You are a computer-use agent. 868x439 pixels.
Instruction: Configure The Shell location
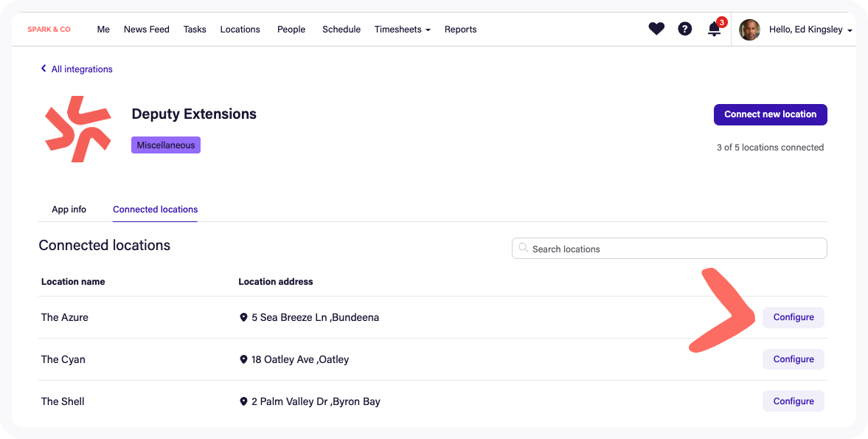794,401
